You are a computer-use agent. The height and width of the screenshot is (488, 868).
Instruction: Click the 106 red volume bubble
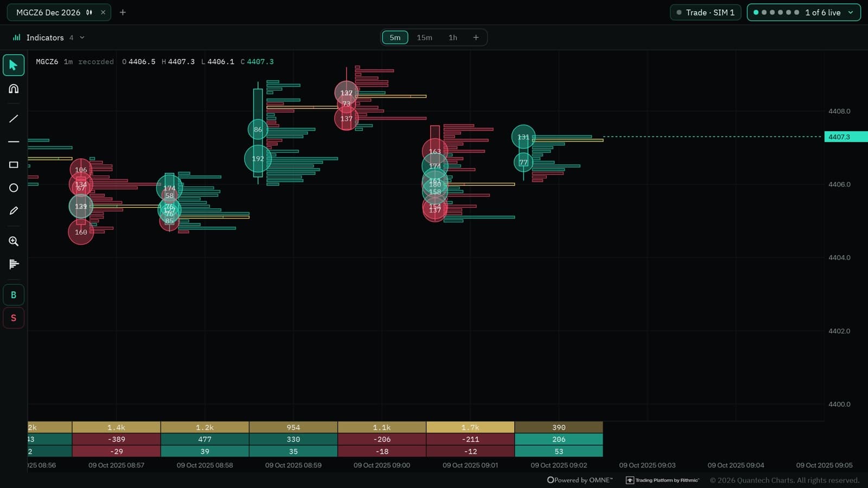81,170
